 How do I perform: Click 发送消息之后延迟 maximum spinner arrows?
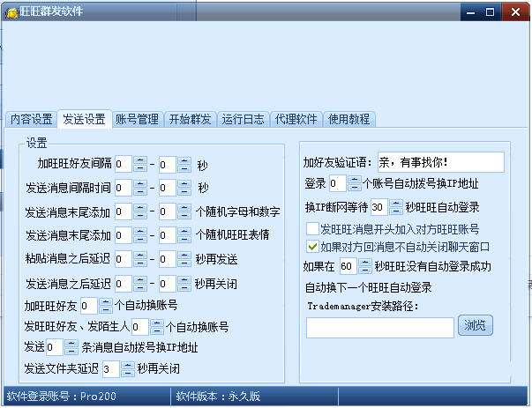tap(184, 284)
